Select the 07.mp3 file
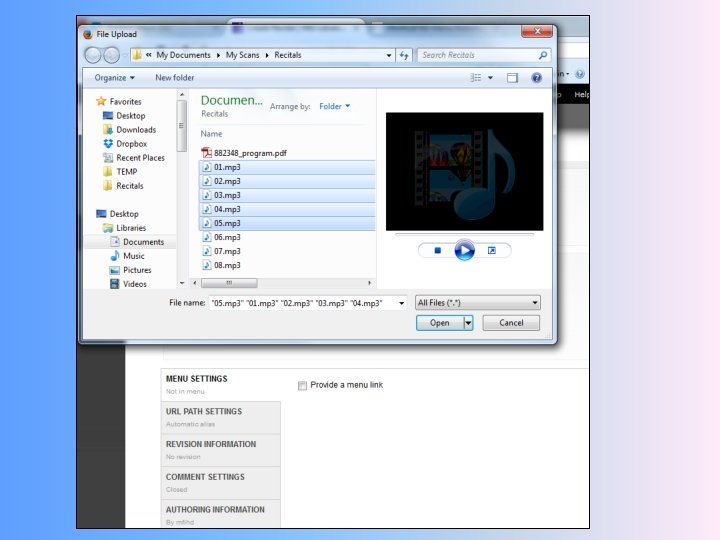The height and width of the screenshot is (540, 720). pos(221,251)
